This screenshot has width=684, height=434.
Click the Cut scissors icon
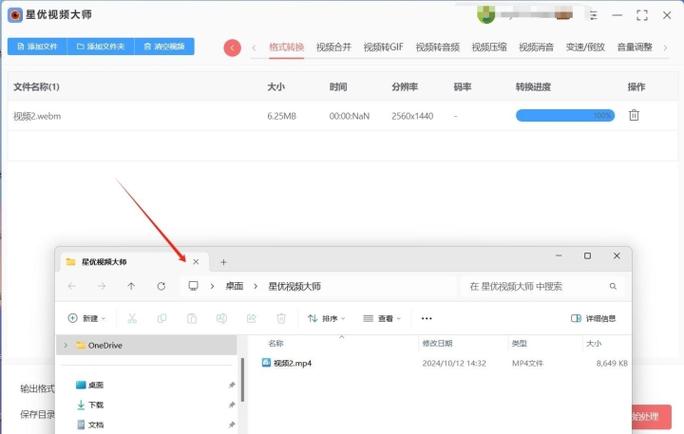click(132, 318)
